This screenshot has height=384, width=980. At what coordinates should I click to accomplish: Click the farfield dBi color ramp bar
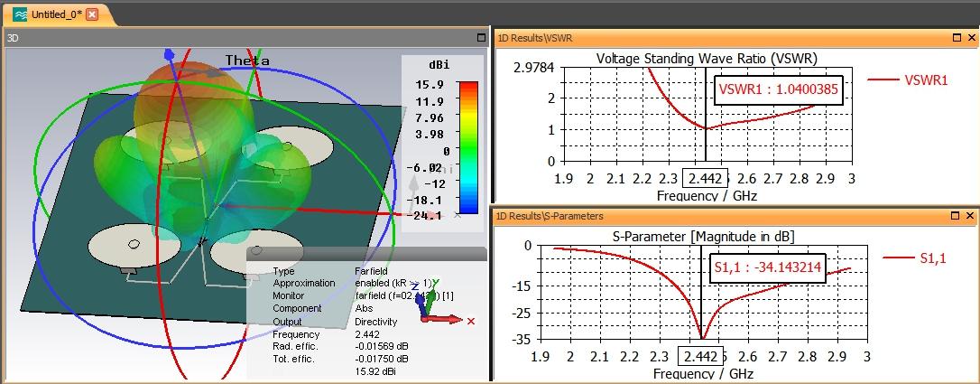(467, 147)
